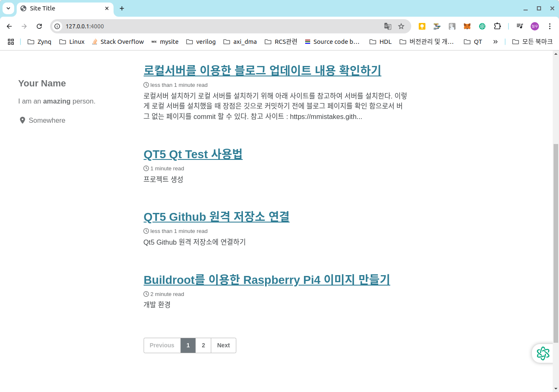Screen dimensions: 559x392
Task: Click the 철우 profile avatar
Action: pyautogui.click(x=535, y=26)
